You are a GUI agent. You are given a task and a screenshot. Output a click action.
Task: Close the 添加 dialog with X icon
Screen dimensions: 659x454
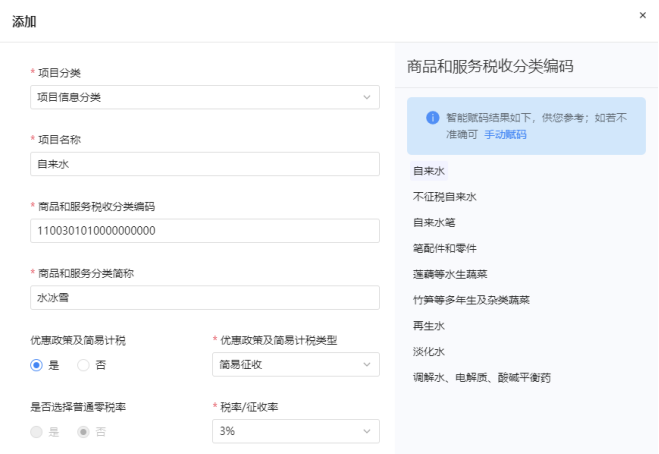pos(643,15)
